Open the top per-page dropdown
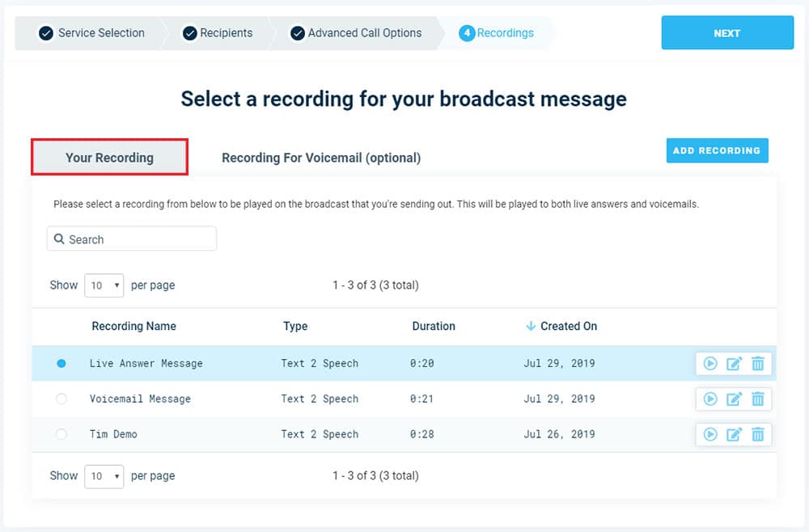The width and height of the screenshot is (809, 532). 104,285
